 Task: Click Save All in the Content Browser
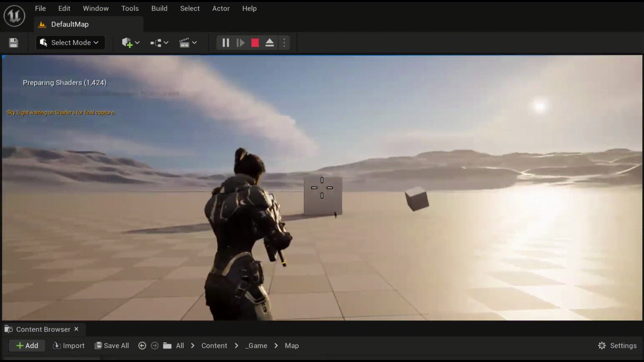[x=112, y=346]
